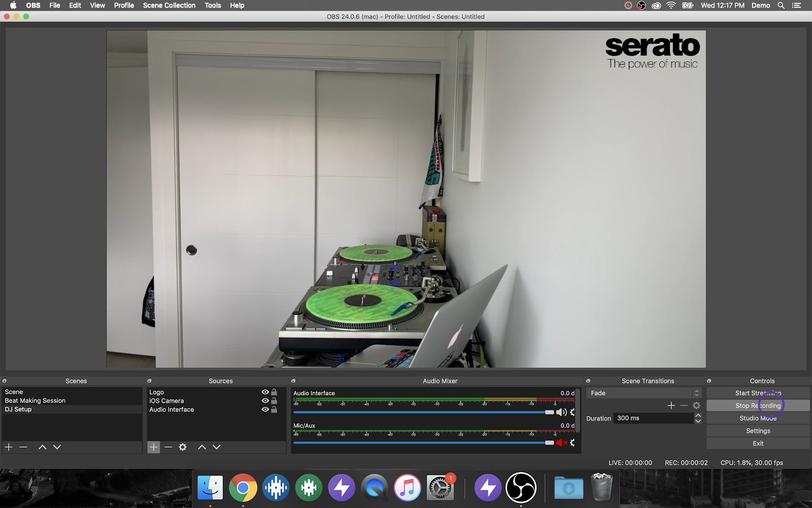
Task: Pop out the Scenes dock panel
Action: click(5, 381)
